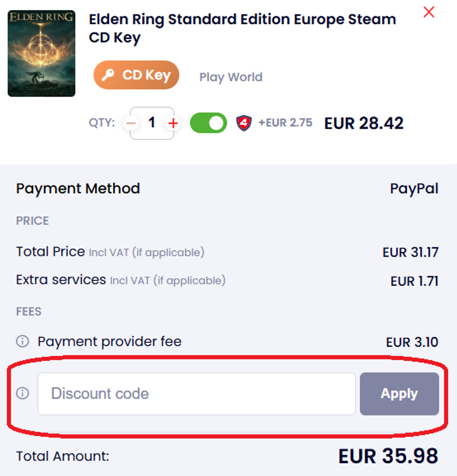Click info icon beside Discount code field
Screen dimensions: 457x476
click(x=22, y=393)
